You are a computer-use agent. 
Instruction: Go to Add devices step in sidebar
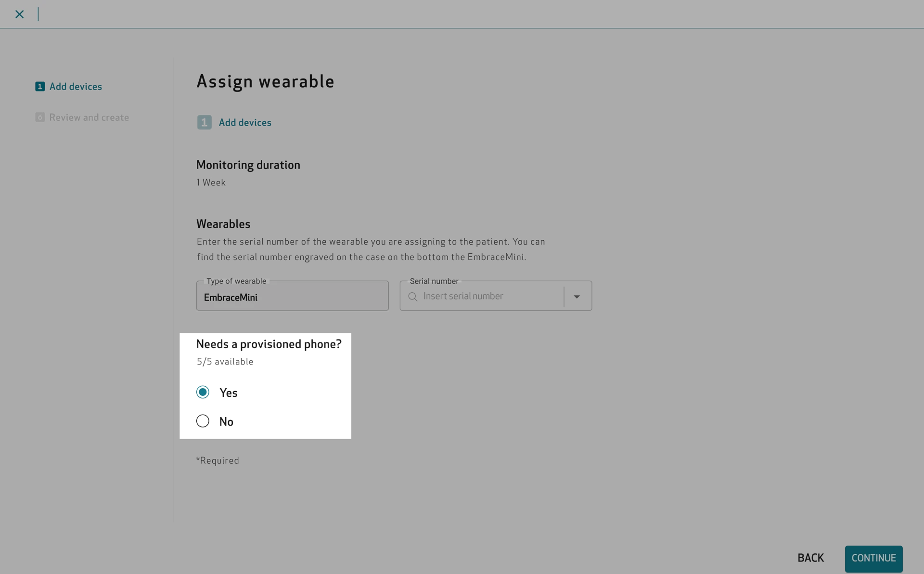(76, 87)
